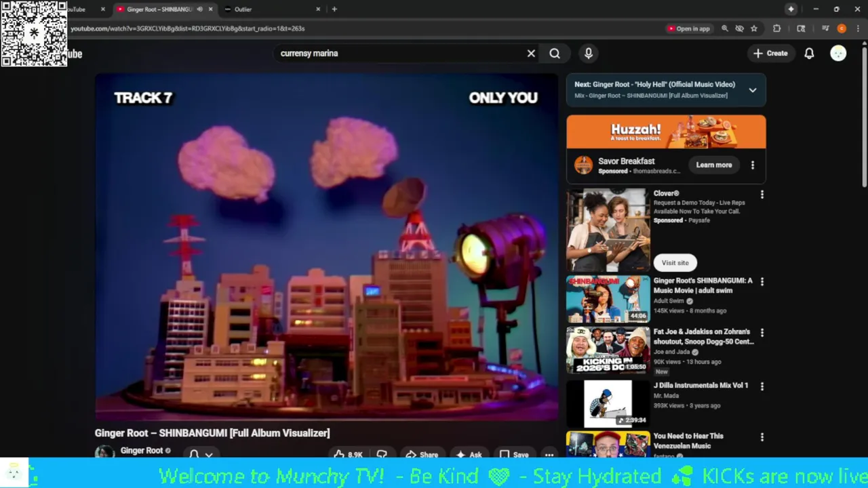Mute the Ginger Root tab audio icon

point(199,9)
